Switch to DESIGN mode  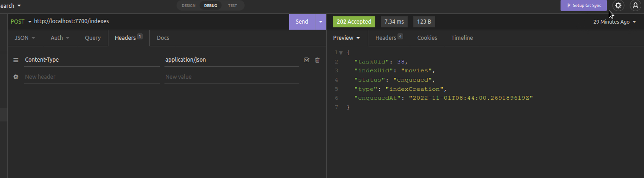(189, 6)
